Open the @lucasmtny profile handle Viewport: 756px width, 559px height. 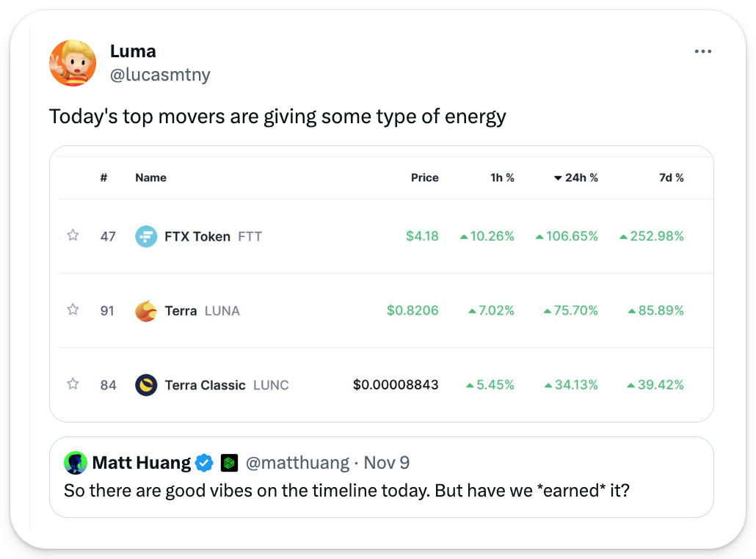(x=160, y=75)
